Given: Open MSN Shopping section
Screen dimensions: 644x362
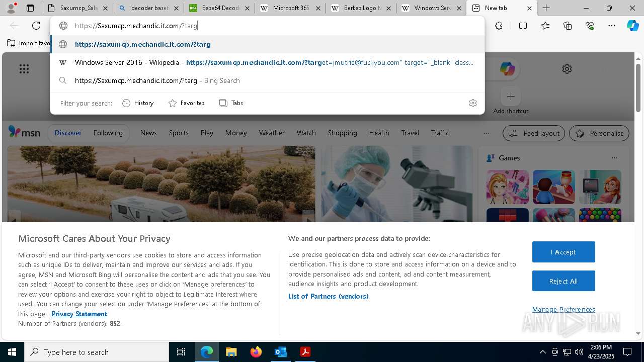Looking at the screenshot, I should point(342,133).
